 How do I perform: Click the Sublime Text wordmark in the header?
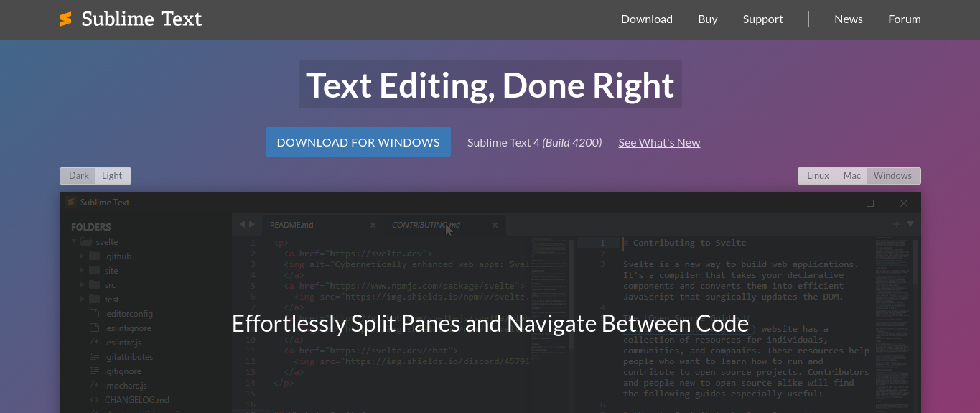pos(142,19)
